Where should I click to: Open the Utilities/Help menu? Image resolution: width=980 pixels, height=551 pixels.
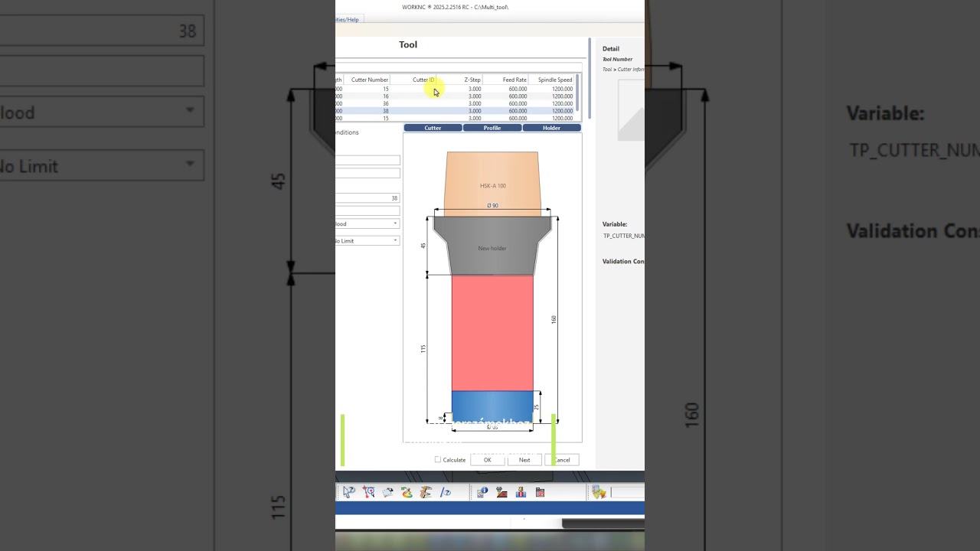click(347, 20)
